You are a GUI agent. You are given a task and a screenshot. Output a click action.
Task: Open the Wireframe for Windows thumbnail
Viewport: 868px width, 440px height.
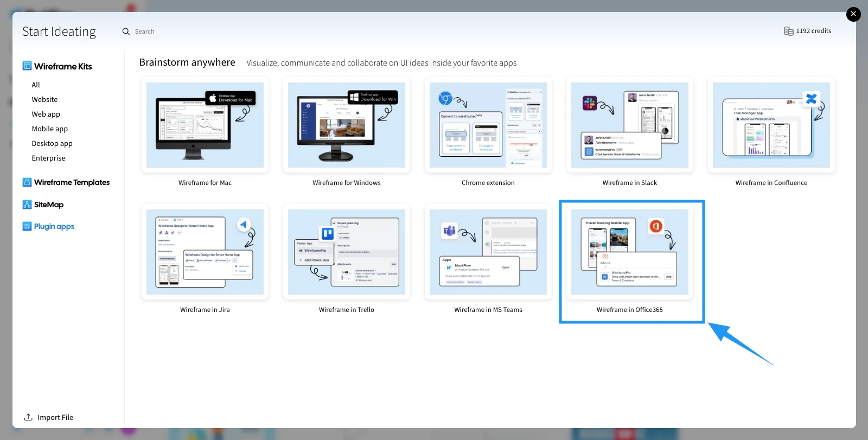coord(347,125)
